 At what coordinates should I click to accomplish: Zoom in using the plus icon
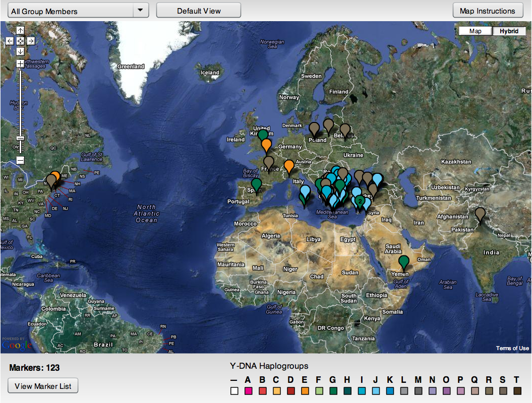tap(20, 63)
